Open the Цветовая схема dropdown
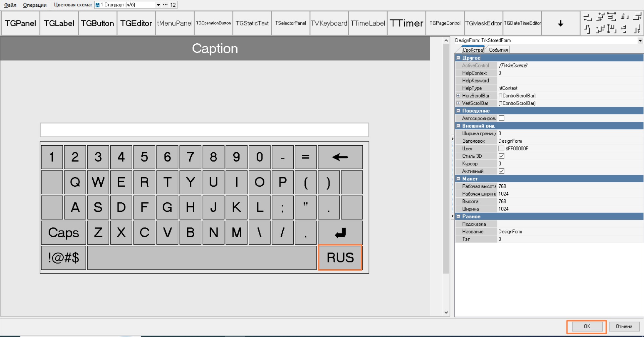Image resolution: width=644 pixels, height=337 pixels. point(158,5)
